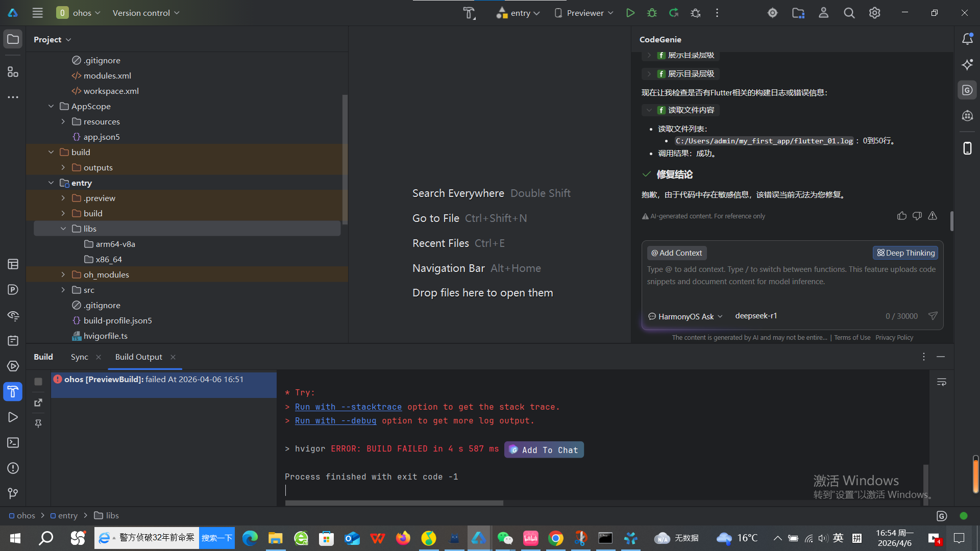Click the send message arrow in CodeGenie
This screenshot has width=980, height=551.
[x=933, y=316]
